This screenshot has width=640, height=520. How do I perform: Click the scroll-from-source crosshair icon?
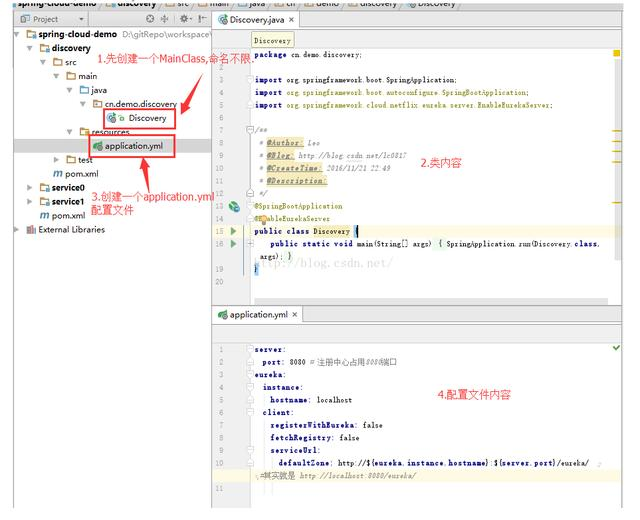click(150, 19)
